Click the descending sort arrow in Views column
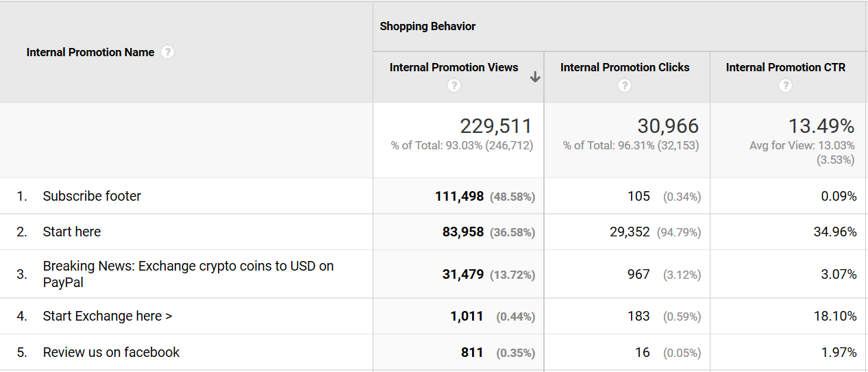This screenshot has height=372, width=868. (535, 77)
